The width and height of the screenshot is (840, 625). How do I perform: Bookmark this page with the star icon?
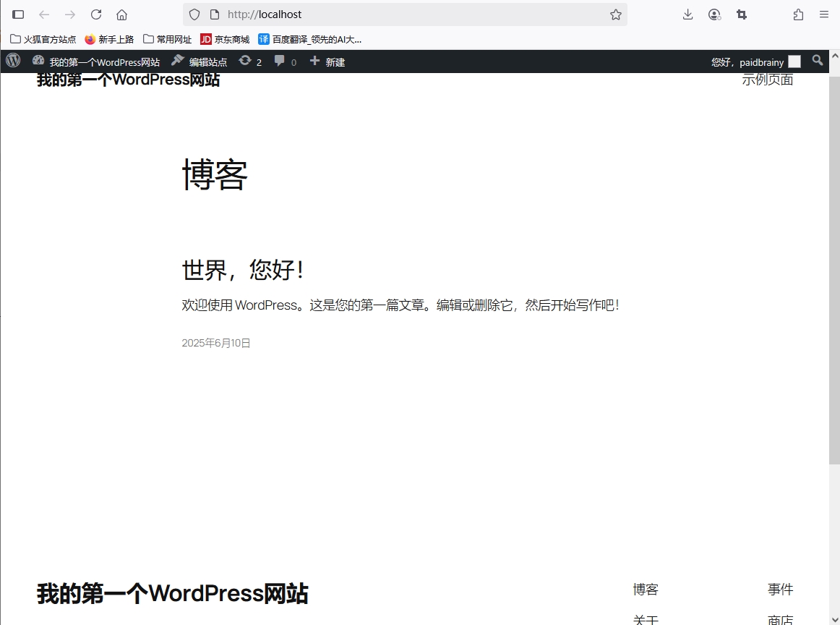[616, 14]
